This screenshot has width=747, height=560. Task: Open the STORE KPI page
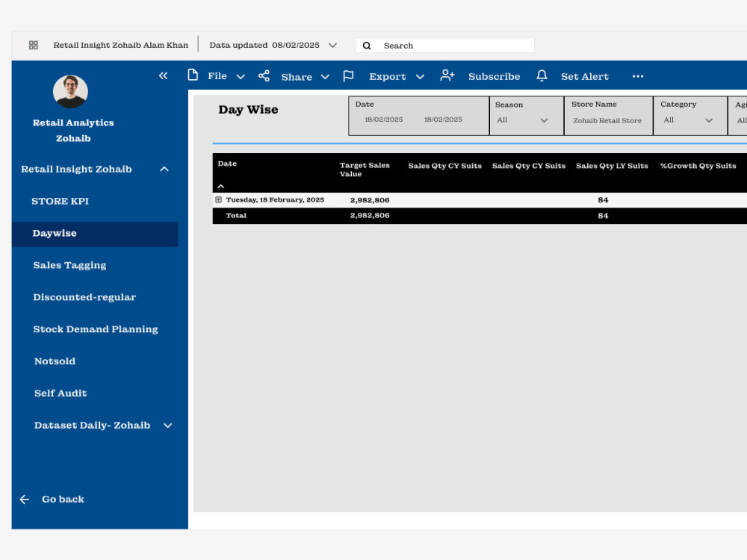(60, 201)
